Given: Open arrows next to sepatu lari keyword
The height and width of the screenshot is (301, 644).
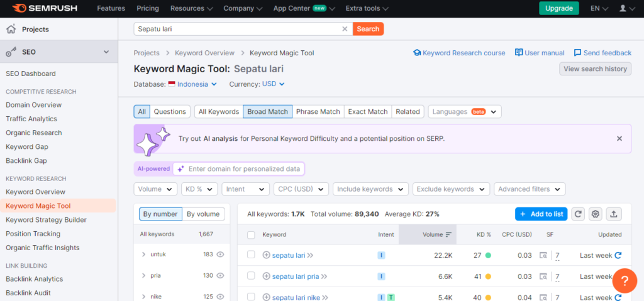Looking at the screenshot, I should (311, 255).
